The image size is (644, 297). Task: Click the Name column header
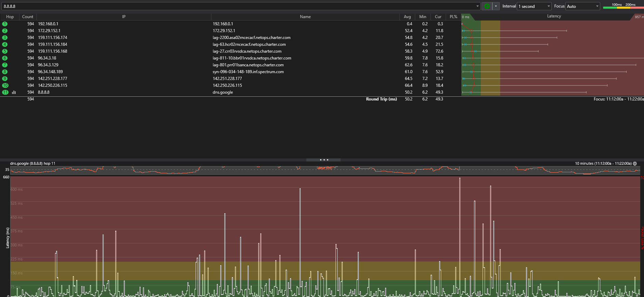coord(305,17)
